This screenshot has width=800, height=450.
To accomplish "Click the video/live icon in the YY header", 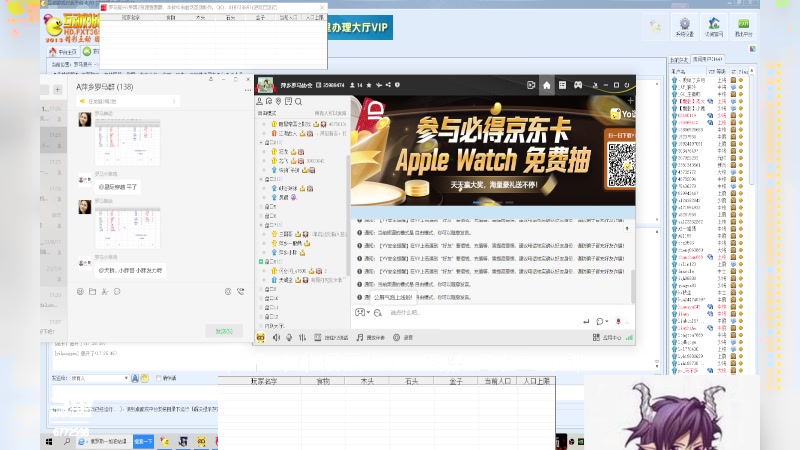I will coord(531,85).
